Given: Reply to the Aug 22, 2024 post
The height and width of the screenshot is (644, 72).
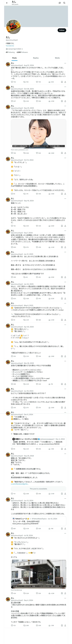Looking at the screenshot, I should click(12, 82).
